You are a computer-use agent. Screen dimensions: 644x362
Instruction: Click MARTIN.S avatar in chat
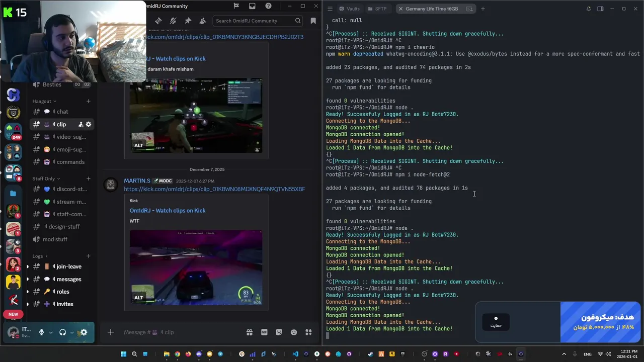coord(111,185)
